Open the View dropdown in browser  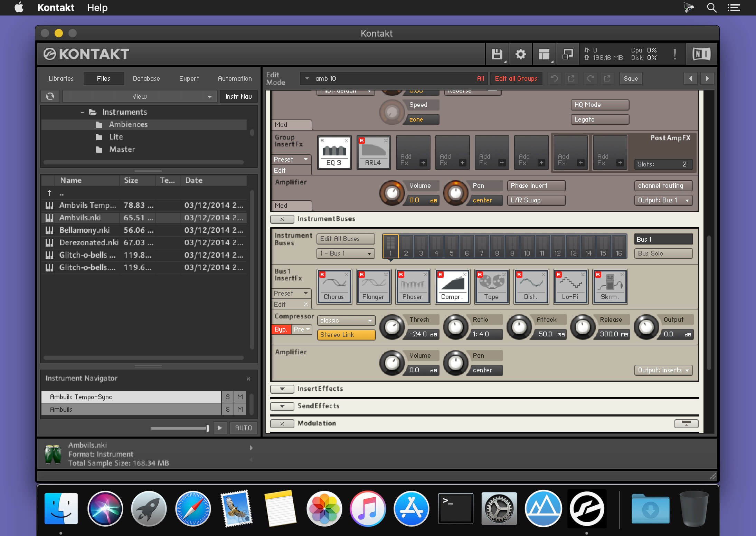tap(140, 96)
